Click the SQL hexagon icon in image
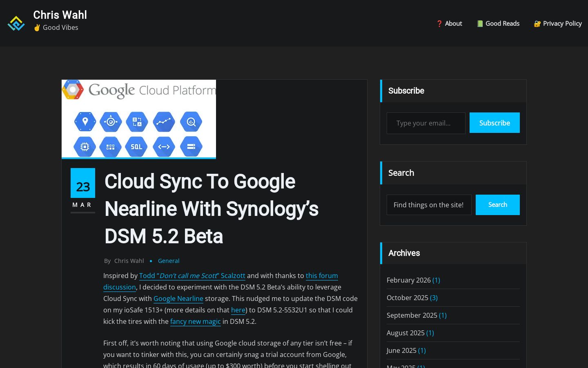This screenshot has height=368, width=588. point(136,146)
